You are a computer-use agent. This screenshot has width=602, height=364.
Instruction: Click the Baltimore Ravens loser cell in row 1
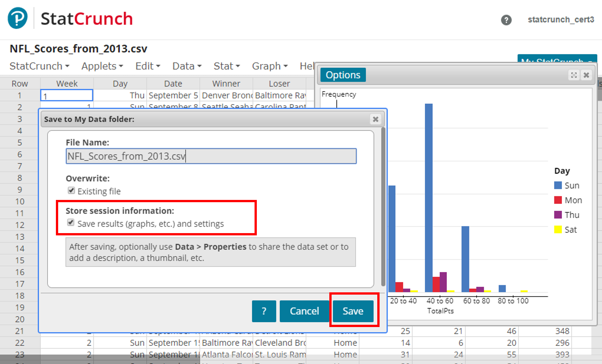[x=279, y=95]
